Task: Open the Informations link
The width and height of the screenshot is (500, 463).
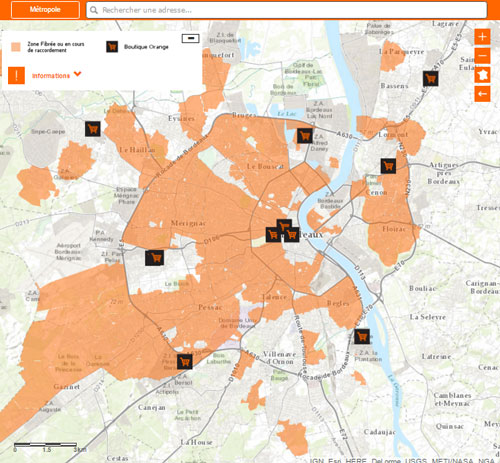Action: tap(51, 76)
